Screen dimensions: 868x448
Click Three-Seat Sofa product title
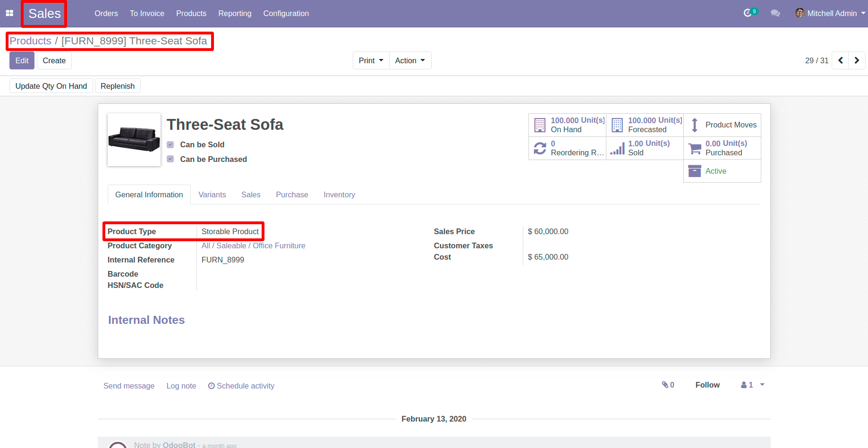pos(225,125)
